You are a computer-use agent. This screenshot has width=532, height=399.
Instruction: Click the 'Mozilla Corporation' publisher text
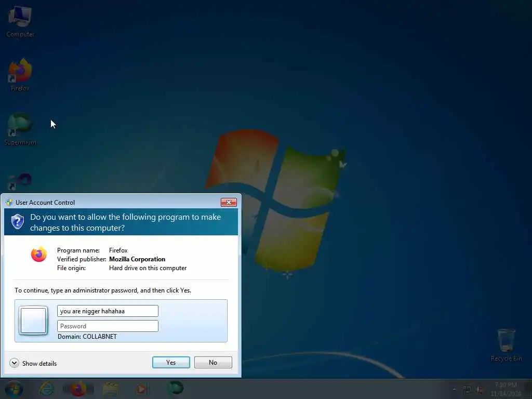tap(137, 259)
